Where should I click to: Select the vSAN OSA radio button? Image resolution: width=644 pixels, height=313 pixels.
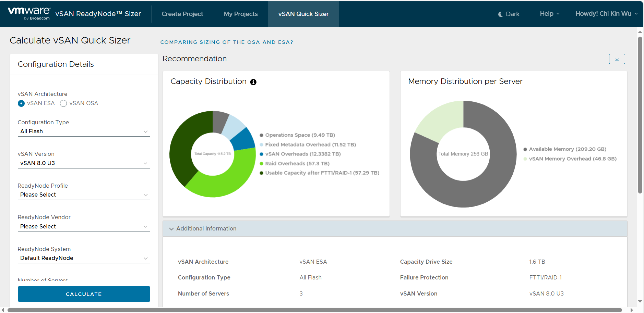63,103
